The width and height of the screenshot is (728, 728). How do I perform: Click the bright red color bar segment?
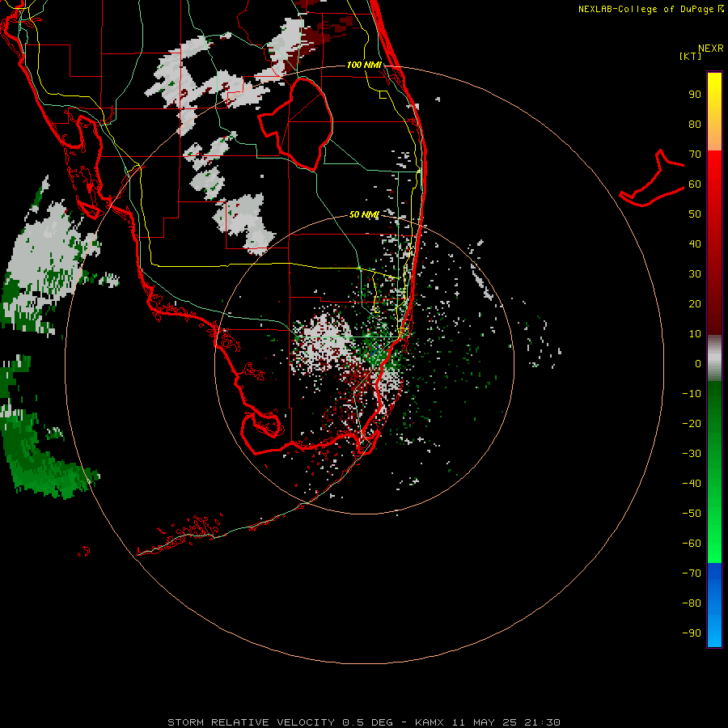pos(714,186)
